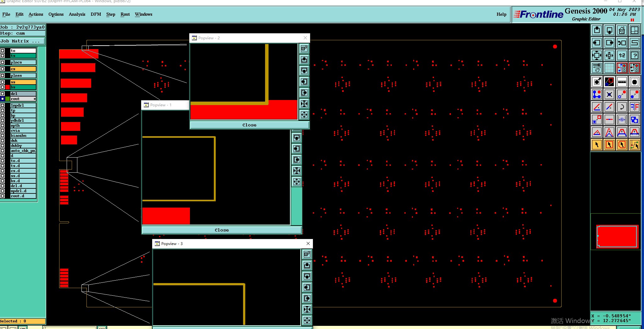Viewport: 644px width, 329px height.
Task: Expand the rout layer small indicator
Action: (x=35, y=99)
